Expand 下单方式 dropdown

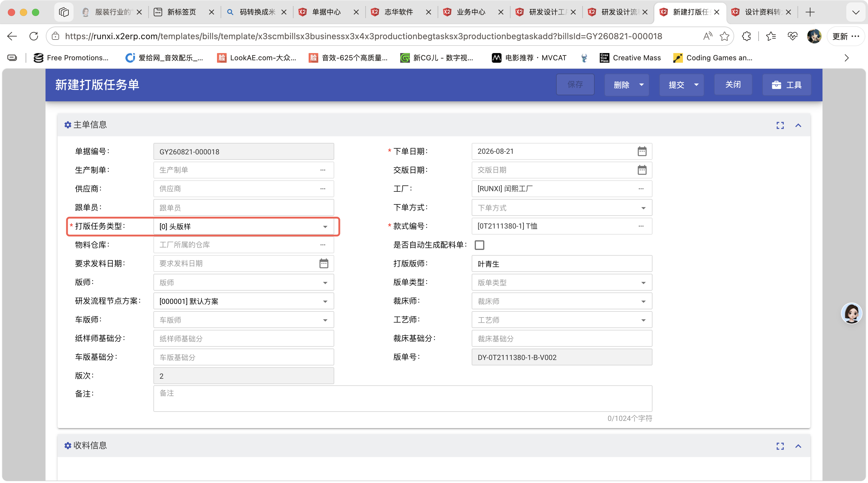tap(643, 208)
